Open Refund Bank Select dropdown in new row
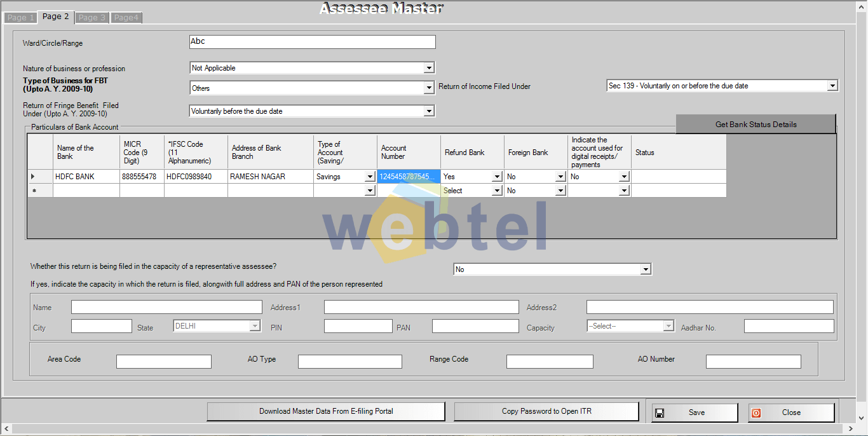 click(497, 191)
